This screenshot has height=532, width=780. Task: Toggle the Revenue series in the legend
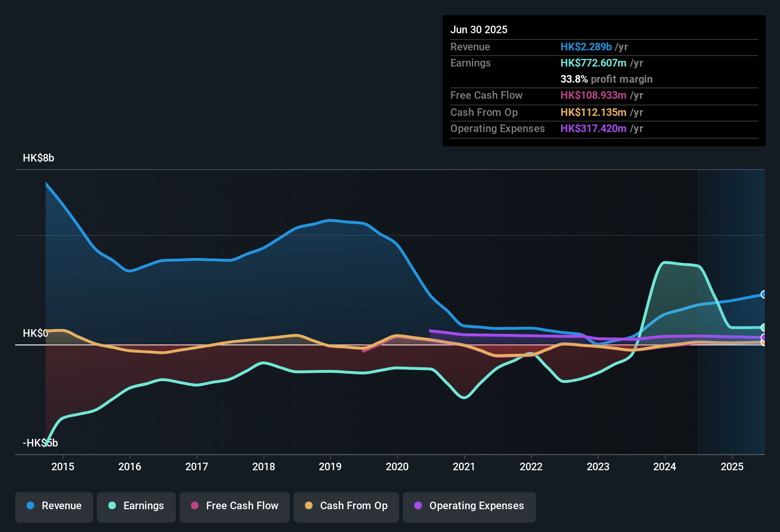[54, 506]
